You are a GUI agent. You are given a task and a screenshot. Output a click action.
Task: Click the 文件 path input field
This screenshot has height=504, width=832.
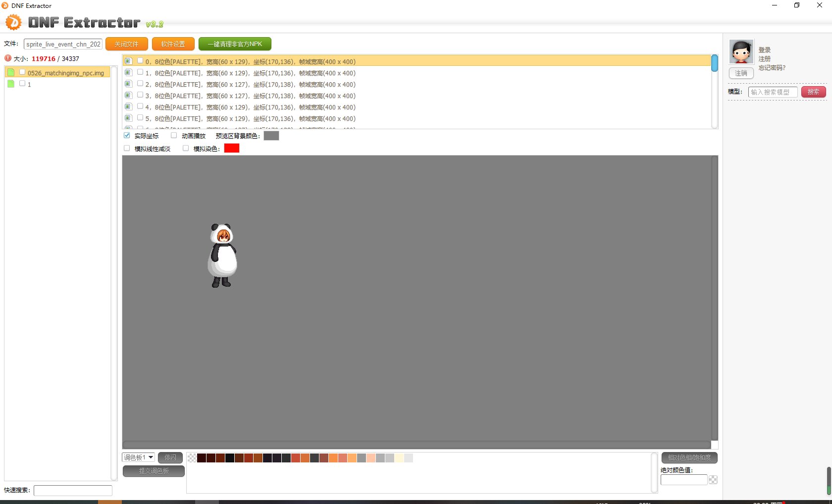(x=63, y=44)
